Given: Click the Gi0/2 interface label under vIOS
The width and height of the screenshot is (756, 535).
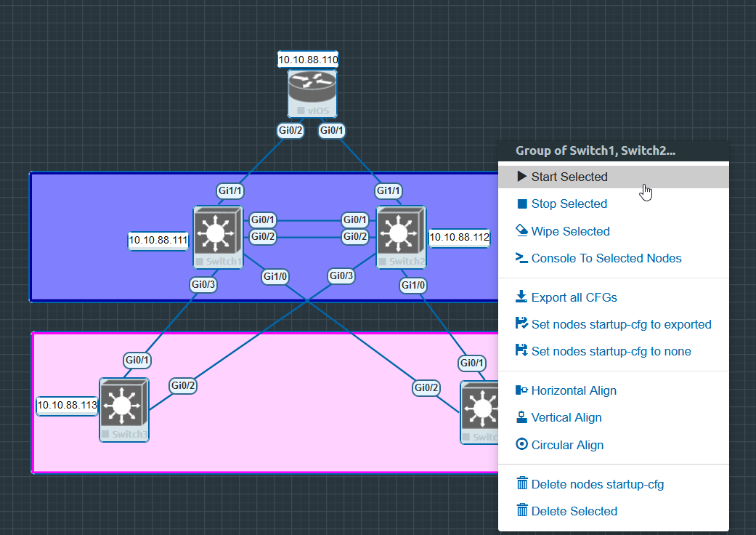Looking at the screenshot, I should click(290, 131).
